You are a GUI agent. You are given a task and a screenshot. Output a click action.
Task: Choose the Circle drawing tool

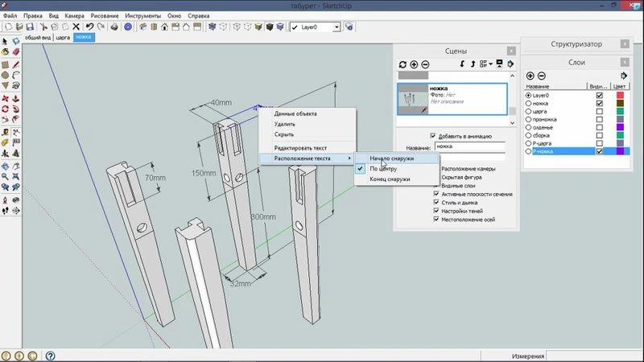coord(5,75)
